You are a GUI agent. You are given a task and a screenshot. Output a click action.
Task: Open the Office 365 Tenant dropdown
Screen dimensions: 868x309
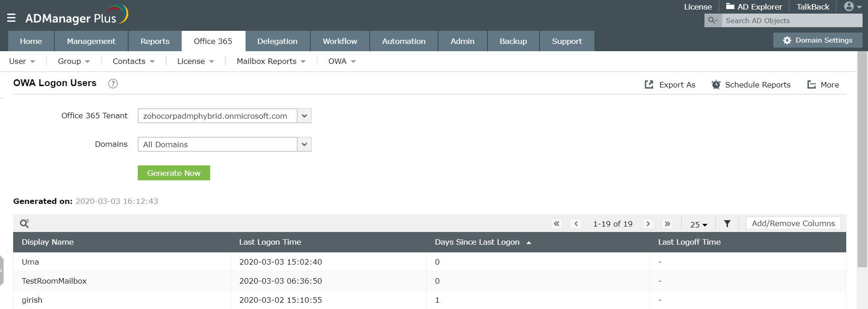(x=304, y=116)
